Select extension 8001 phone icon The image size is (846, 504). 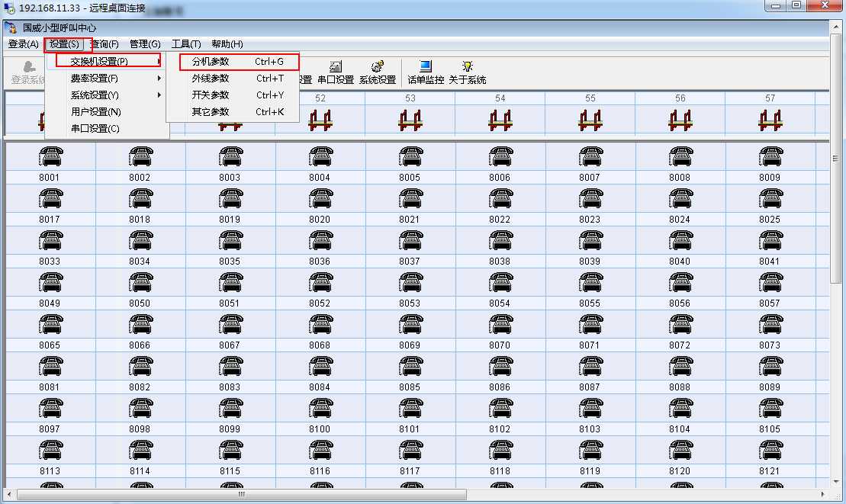[x=50, y=156]
